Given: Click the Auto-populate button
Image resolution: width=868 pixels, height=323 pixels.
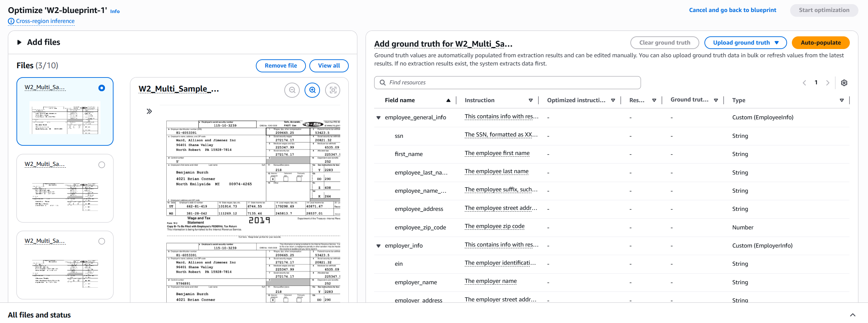Looking at the screenshot, I should tap(820, 43).
